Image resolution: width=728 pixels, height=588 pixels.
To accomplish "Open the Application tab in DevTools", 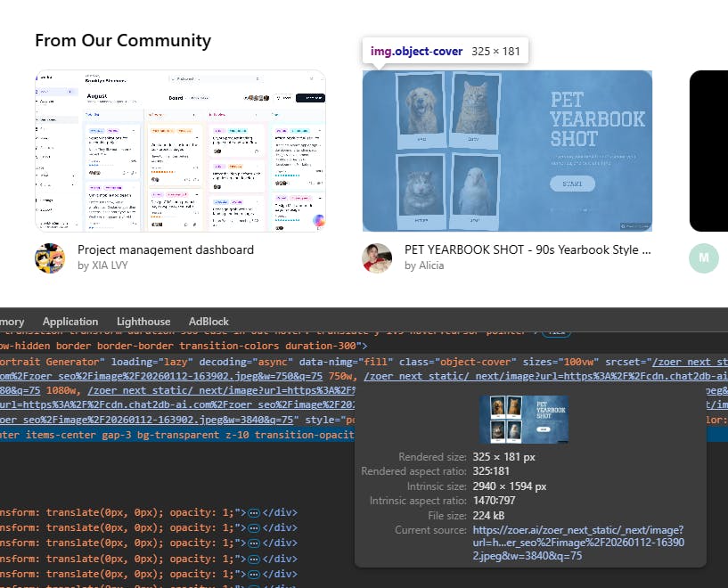I will pos(70,321).
